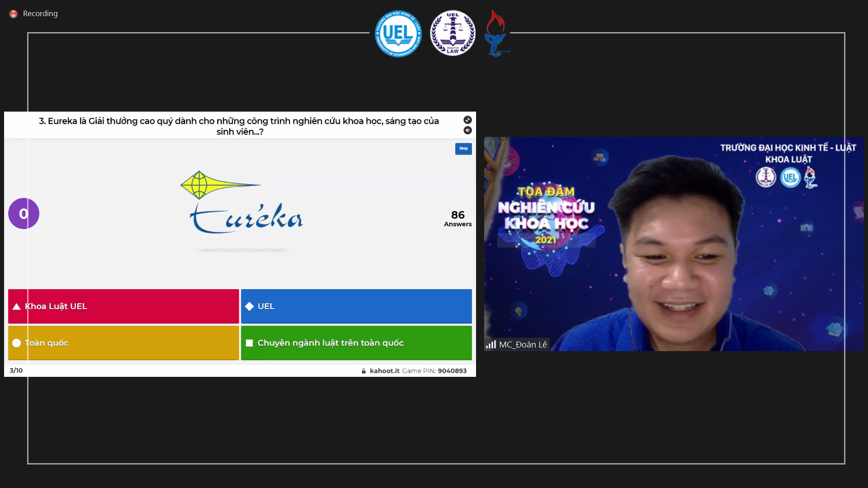
Task: Choose the green answer Chuyên ngành luật trên toàn quốc
Action: coord(356,343)
